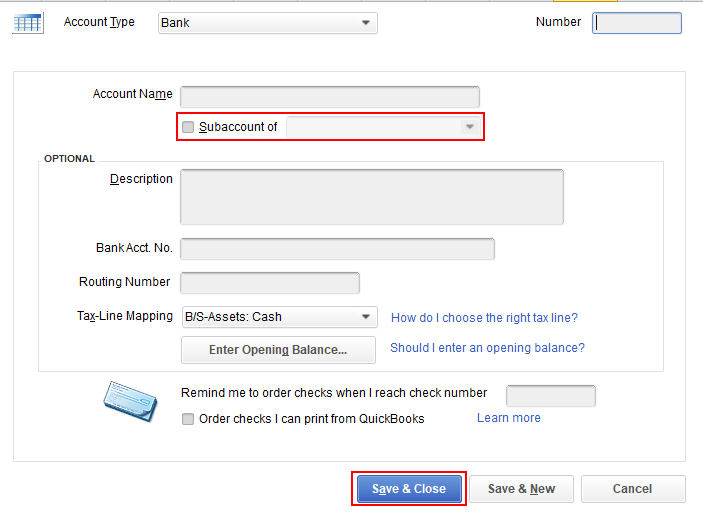Click Save & Close button

click(408, 489)
